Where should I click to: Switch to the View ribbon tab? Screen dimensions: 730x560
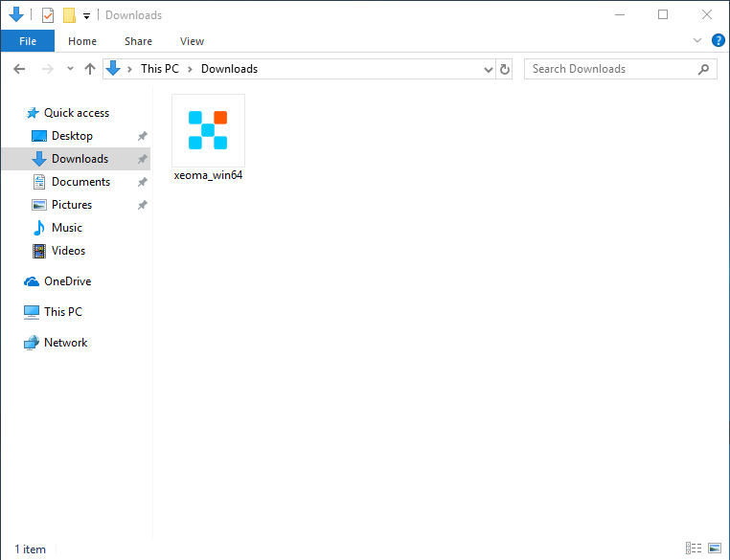coord(192,41)
